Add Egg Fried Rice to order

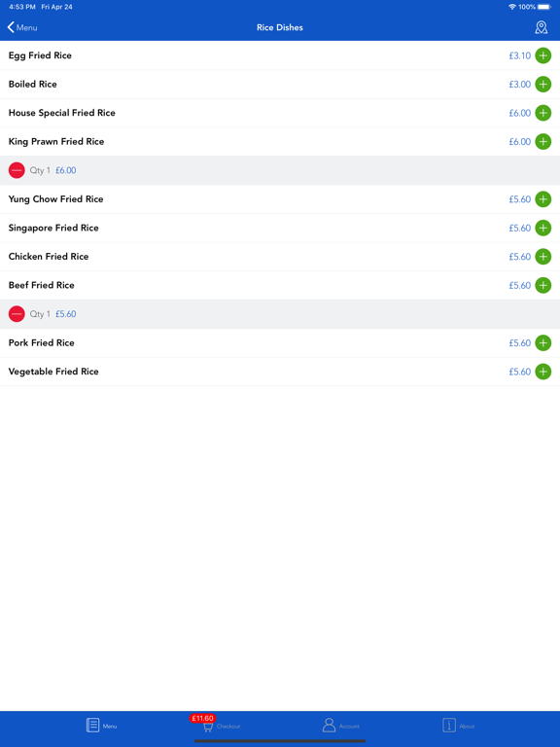click(542, 55)
